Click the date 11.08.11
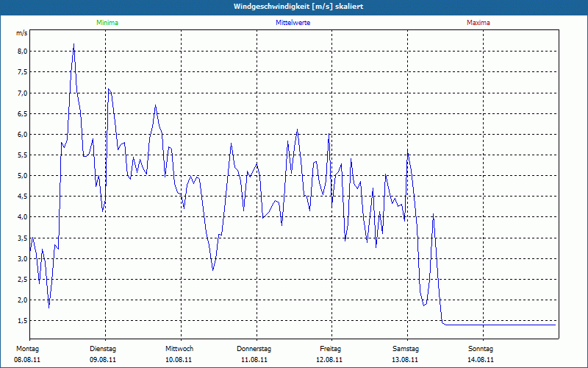Viewport: 588px width, 368px height. tap(254, 360)
